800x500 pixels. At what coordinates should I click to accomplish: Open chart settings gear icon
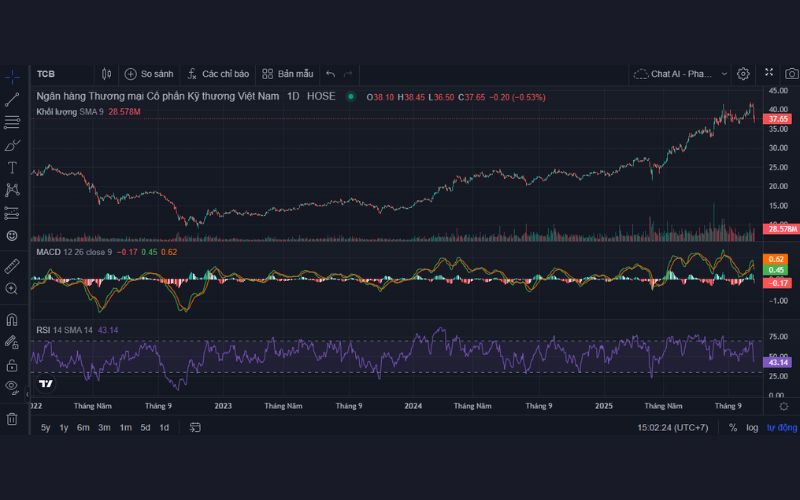pyautogui.click(x=743, y=74)
